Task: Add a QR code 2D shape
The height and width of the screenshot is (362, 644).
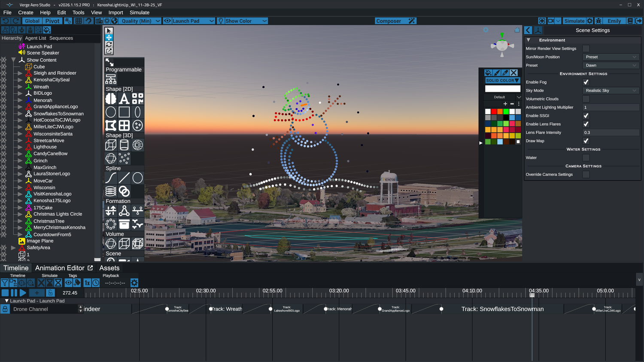Action: pyautogui.click(x=137, y=99)
